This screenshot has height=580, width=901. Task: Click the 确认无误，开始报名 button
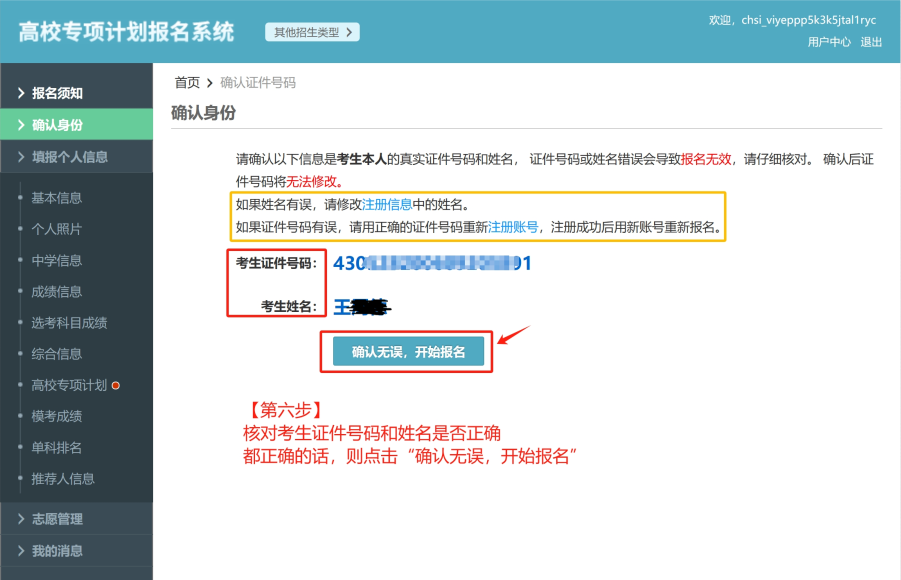click(x=408, y=352)
